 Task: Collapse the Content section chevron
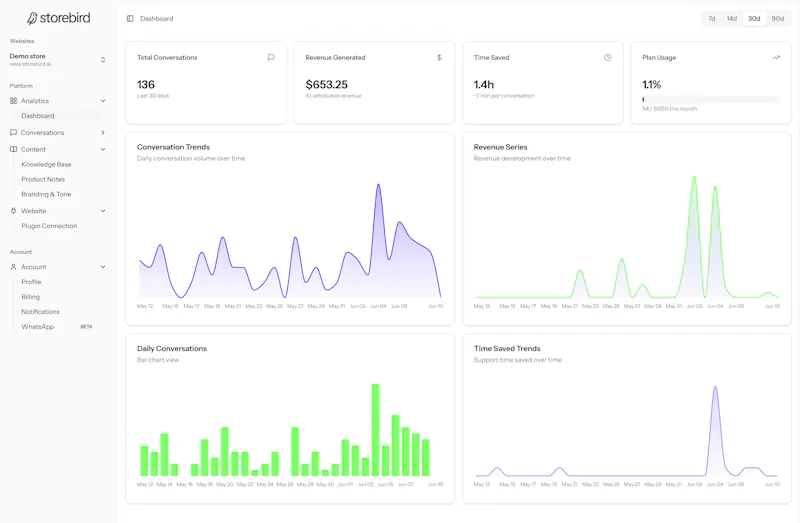[x=103, y=150]
